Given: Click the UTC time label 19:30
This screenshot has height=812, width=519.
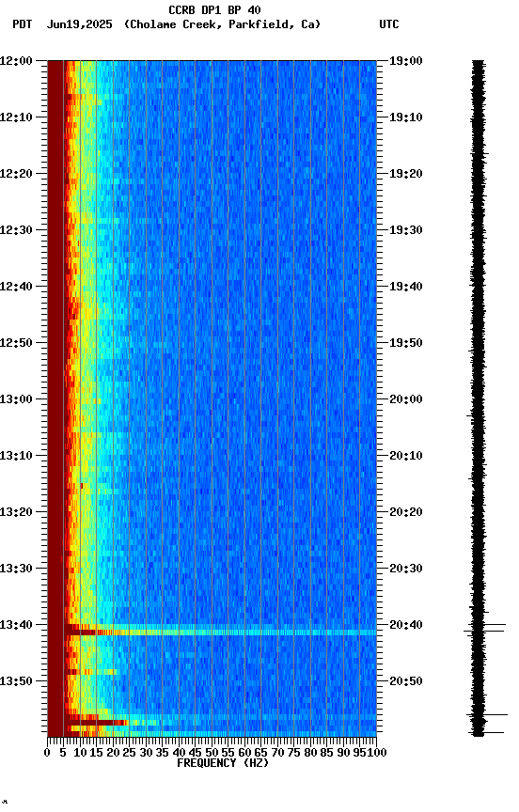Looking at the screenshot, I should coord(406,230).
